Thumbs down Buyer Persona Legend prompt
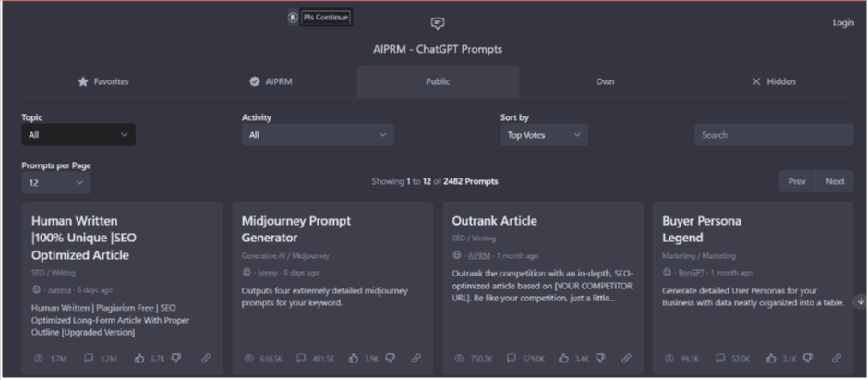This screenshot has width=868, height=380. (x=808, y=359)
